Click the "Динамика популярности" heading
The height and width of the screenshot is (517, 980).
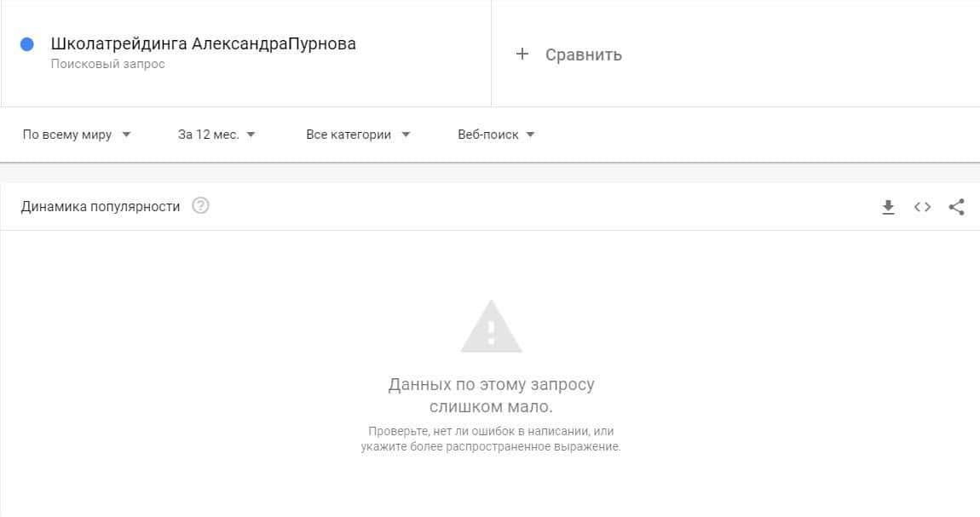tap(100, 207)
